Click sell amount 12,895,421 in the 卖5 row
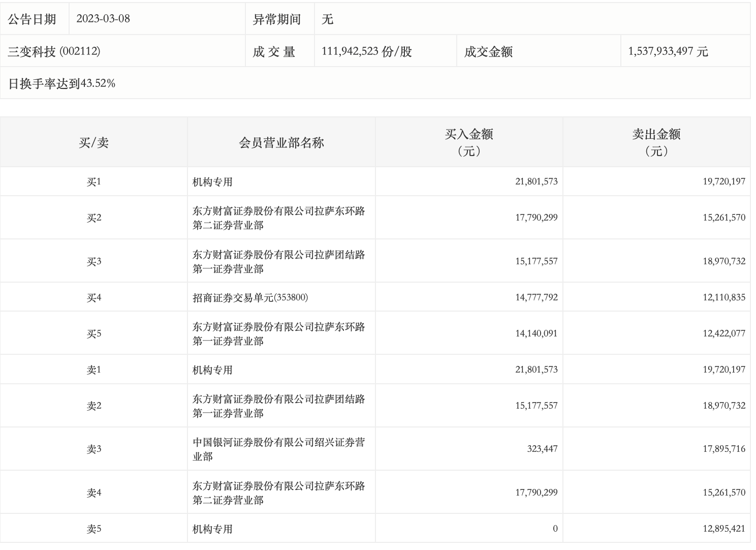 (x=723, y=529)
